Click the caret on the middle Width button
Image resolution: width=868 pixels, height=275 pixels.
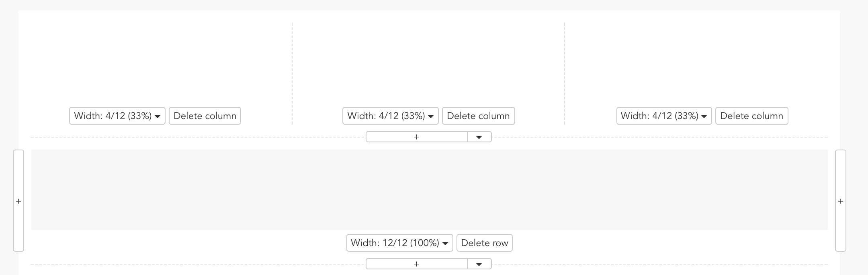point(431,116)
